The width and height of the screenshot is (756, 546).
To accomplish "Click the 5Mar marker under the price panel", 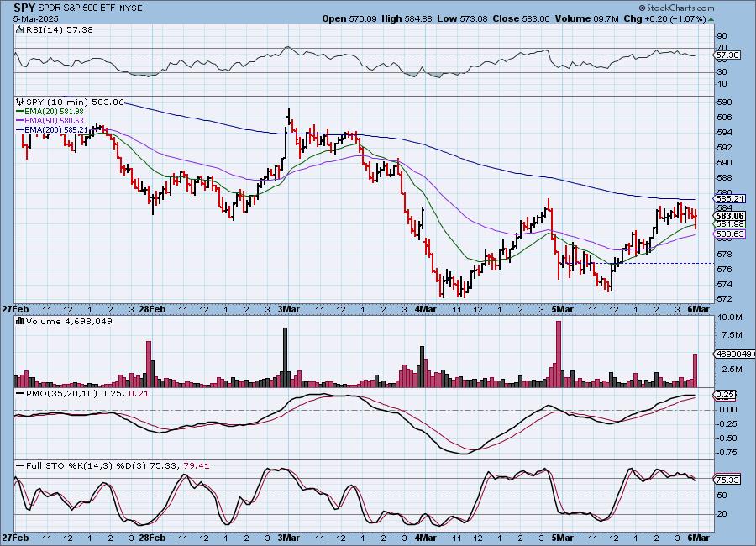I will click(x=563, y=309).
